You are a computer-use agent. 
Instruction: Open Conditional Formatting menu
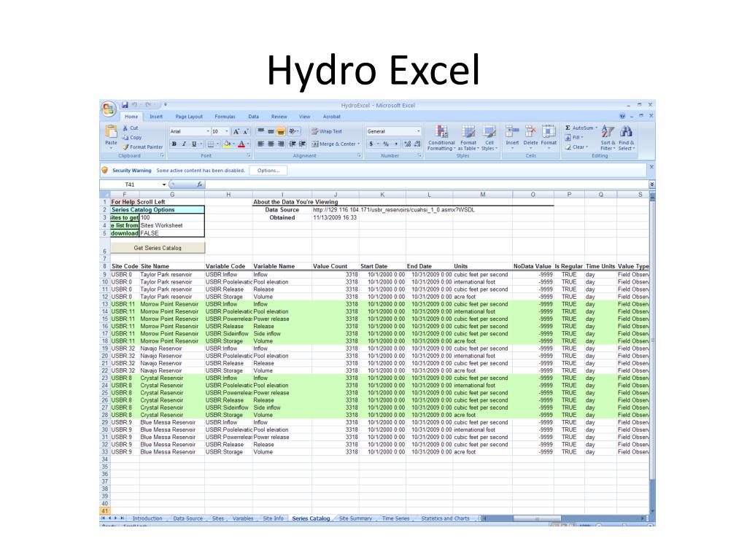[441, 138]
